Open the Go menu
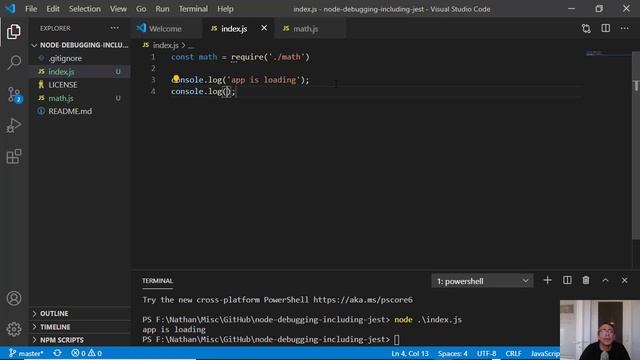Viewport: 640px width, 360px height. [x=141, y=9]
